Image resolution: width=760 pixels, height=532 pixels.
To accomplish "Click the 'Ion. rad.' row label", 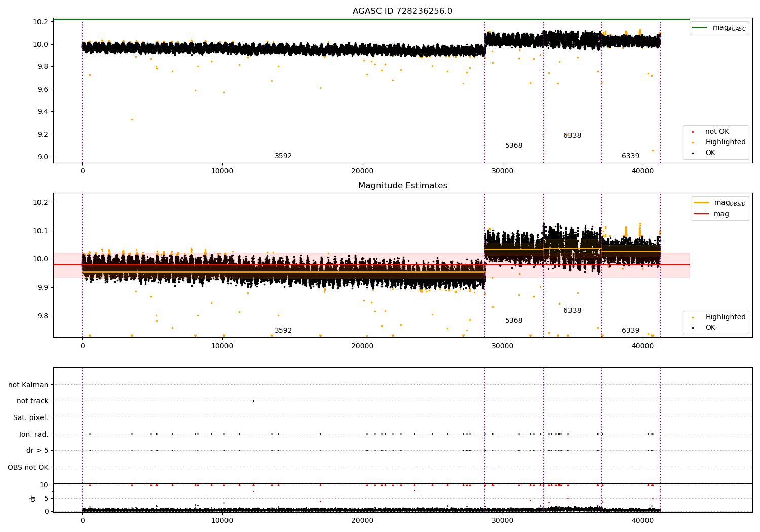I will pyautogui.click(x=34, y=434).
